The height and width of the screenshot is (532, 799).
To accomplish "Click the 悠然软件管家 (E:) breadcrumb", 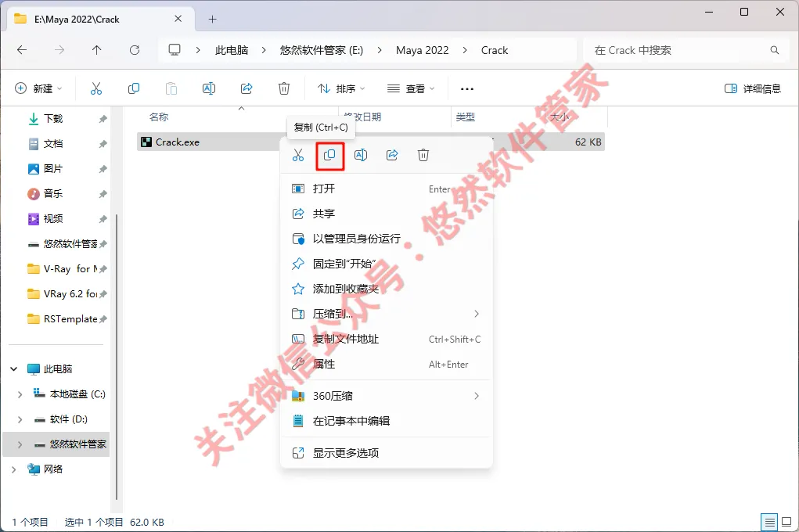I will pyautogui.click(x=322, y=50).
